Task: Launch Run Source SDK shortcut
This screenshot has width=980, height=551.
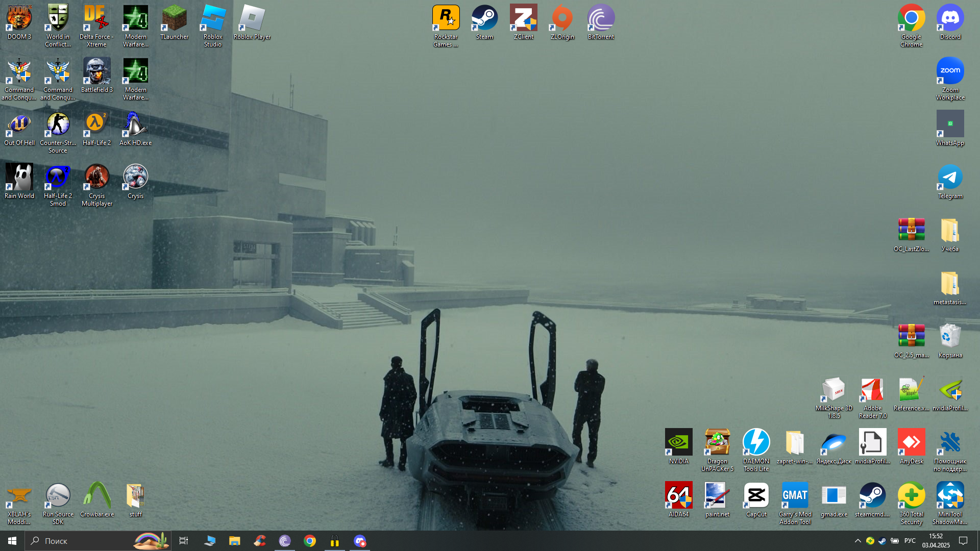Action: [58, 504]
